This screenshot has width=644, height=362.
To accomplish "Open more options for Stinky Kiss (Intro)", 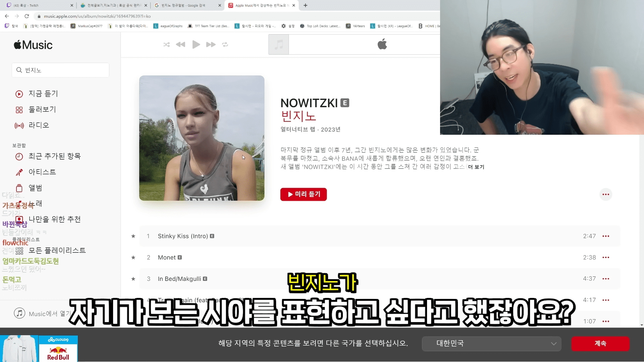I will coord(605,236).
